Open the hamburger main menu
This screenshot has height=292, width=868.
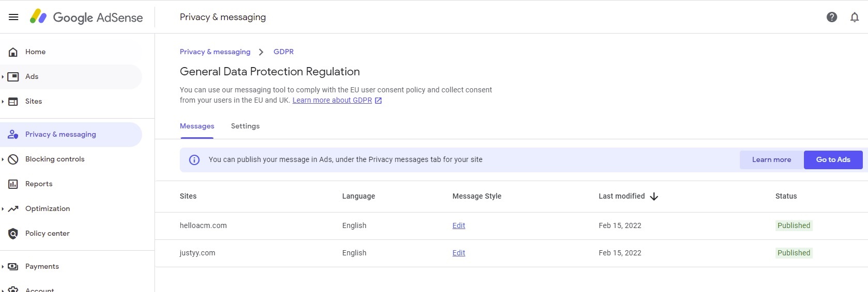(x=13, y=17)
